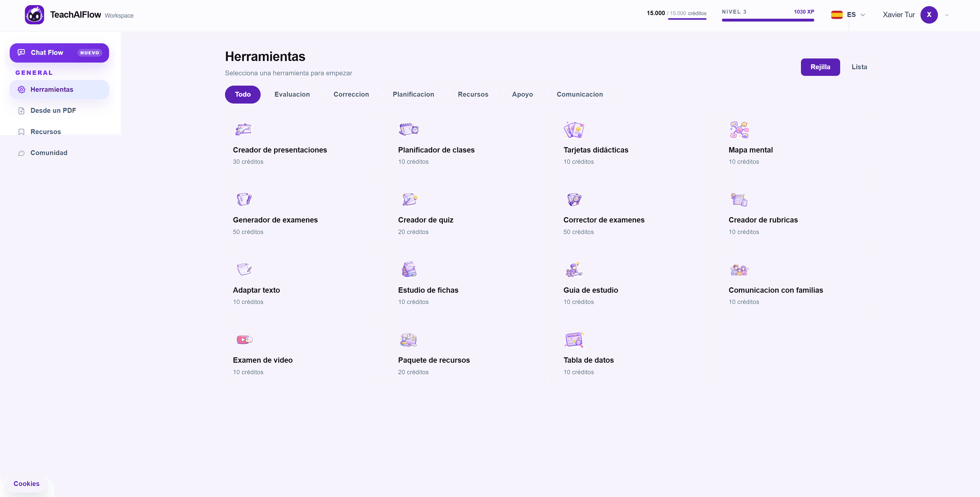980x497 pixels.
Task: Open the Planificador de clases icon
Action: [409, 130]
